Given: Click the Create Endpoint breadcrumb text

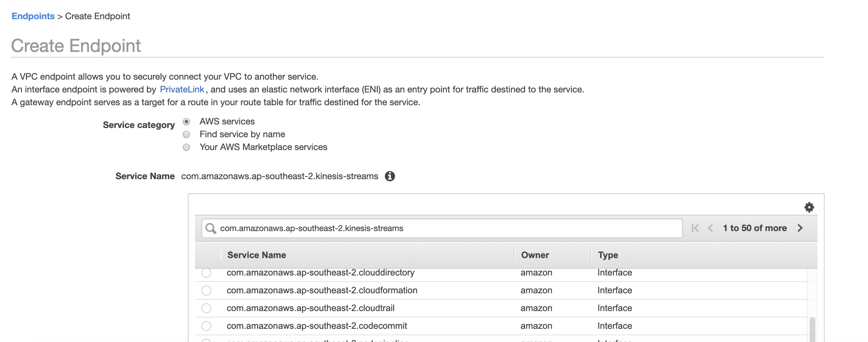Looking at the screenshot, I should point(97,16).
